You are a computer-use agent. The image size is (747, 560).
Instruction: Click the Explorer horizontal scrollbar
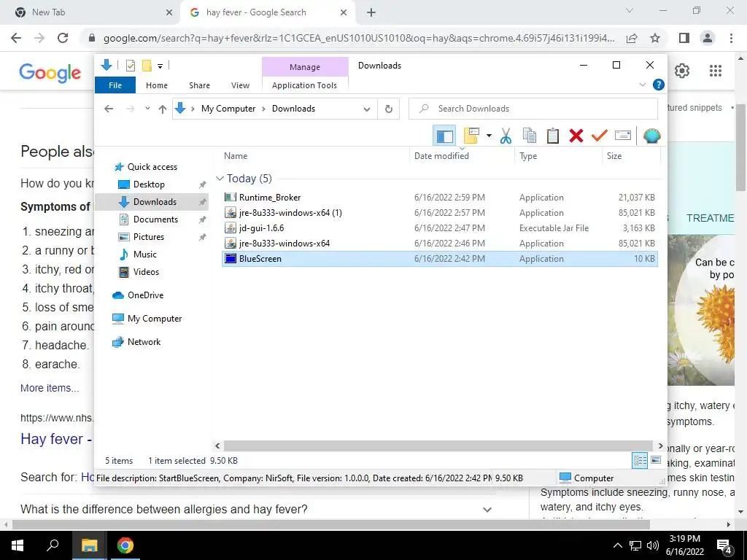(x=438, y=446)
